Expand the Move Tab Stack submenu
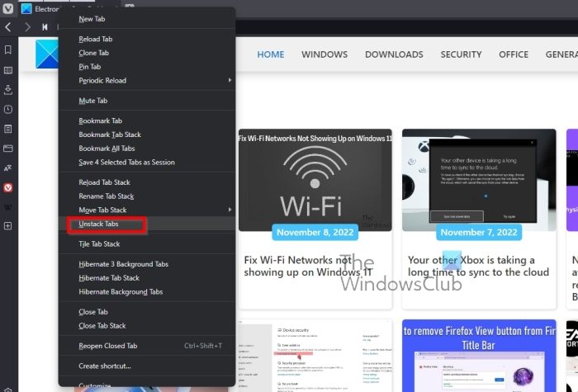 (x=147, y=210)
